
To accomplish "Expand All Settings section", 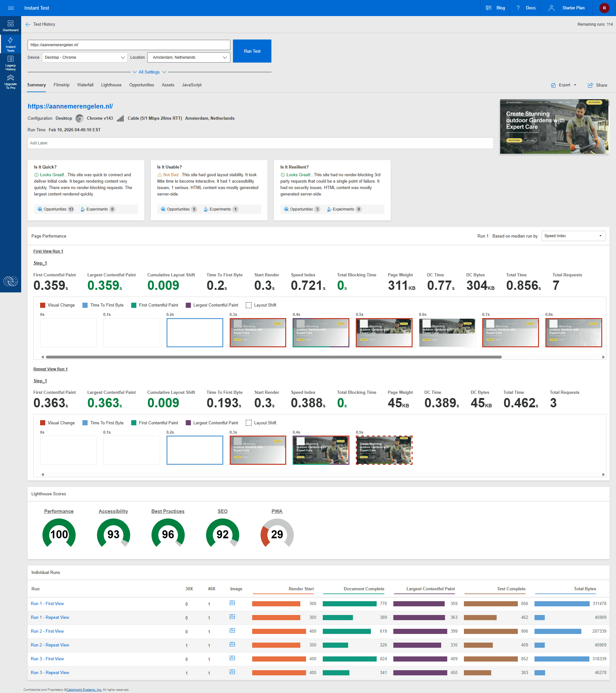I will (x=149, y=72).
